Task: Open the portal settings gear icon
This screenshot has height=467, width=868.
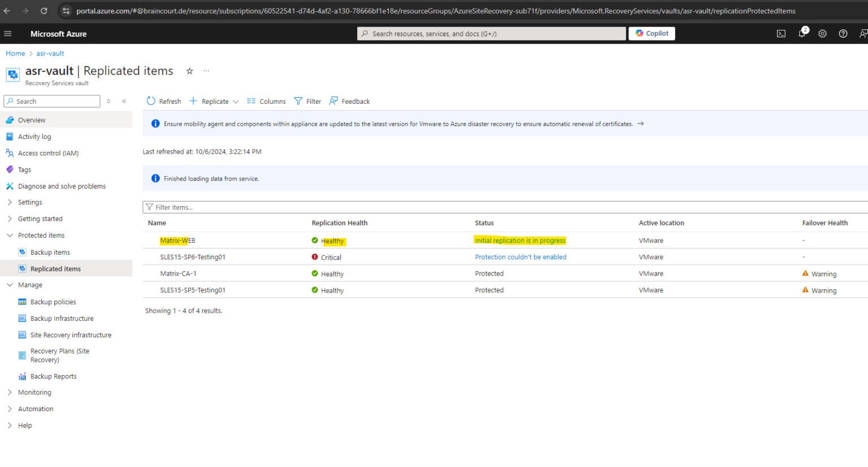Action: pyautogui.click(x=822, y=34)
